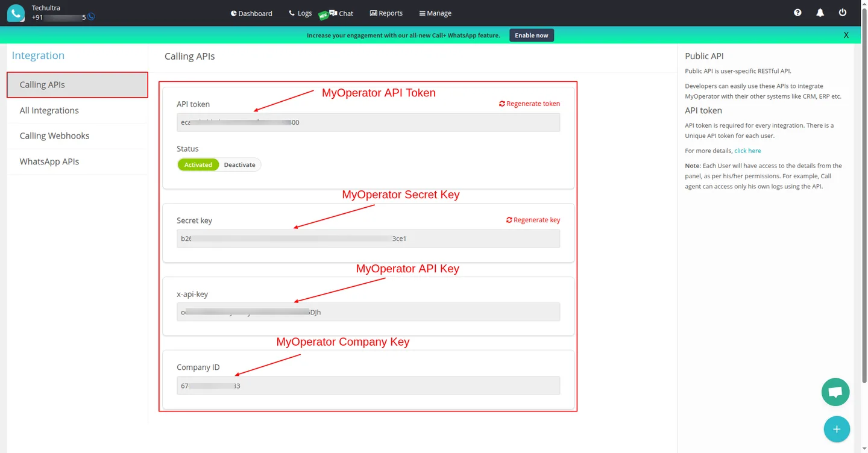The image size is (868, 453).
Task: Click the Deactivate status option
Action: tap(239, 164)
